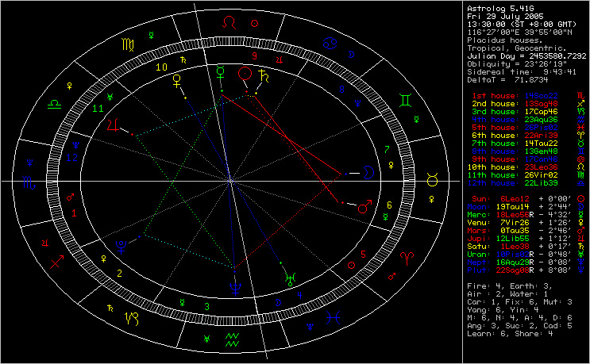Select the blue Pluto glyph in the wheel
The image size is (590, 364).
tap(121, 246)
